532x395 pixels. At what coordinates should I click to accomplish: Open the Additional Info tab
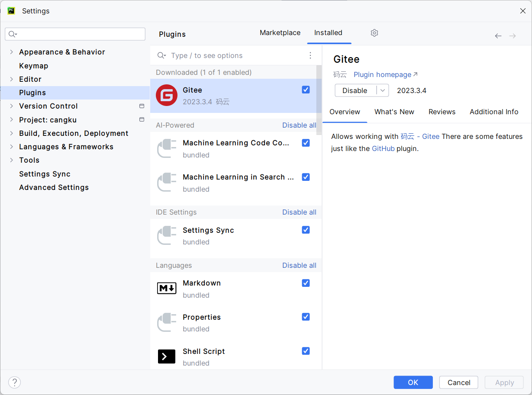pos(494,112)
